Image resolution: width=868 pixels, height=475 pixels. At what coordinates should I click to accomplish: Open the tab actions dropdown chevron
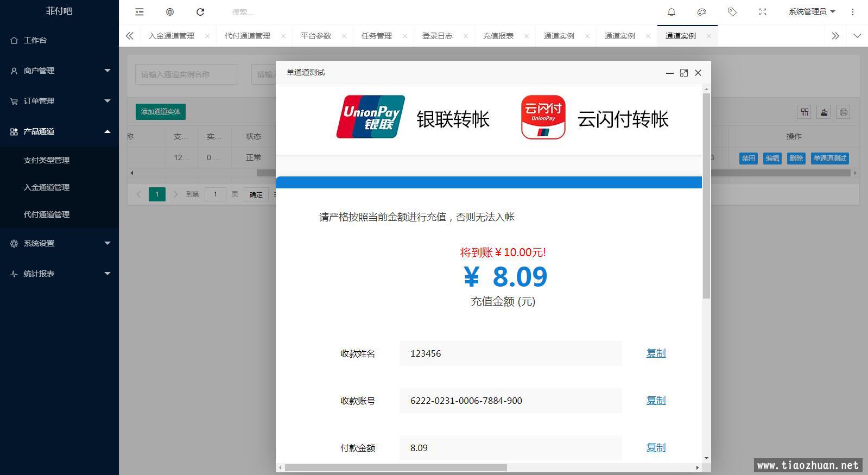coord(857,36)
